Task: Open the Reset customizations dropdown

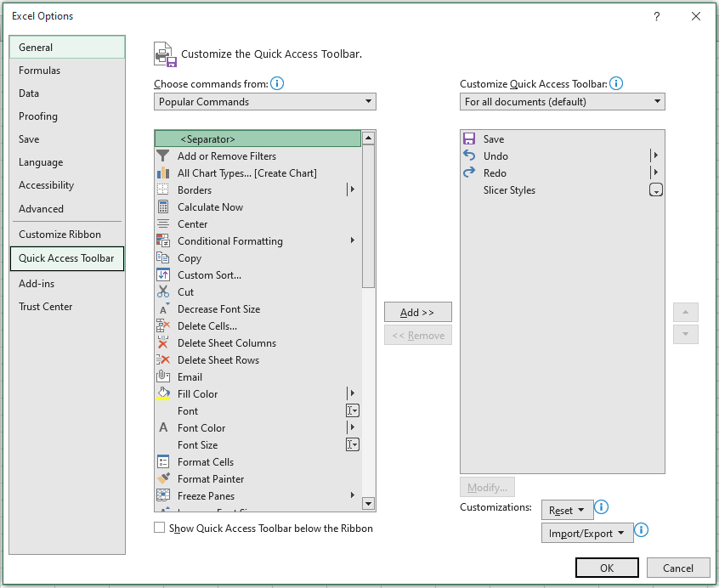Action: 567,510
